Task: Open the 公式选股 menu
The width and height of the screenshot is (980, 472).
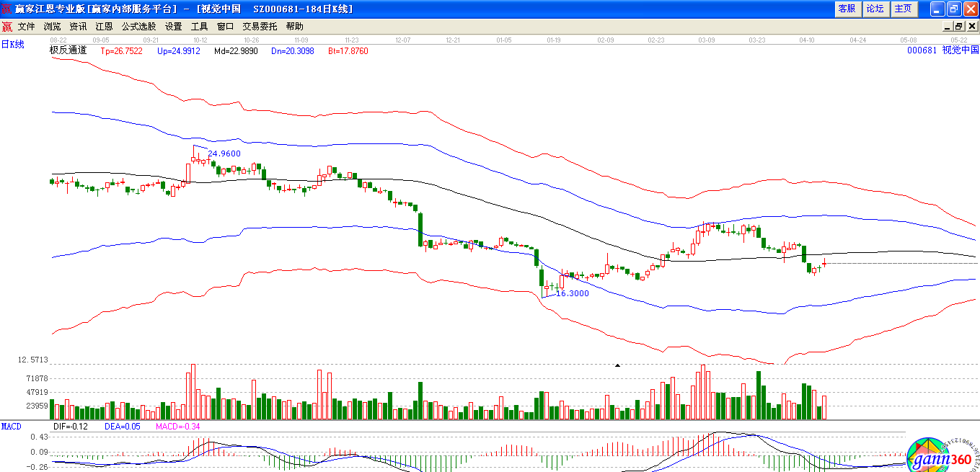Action: tap(138, 27)
